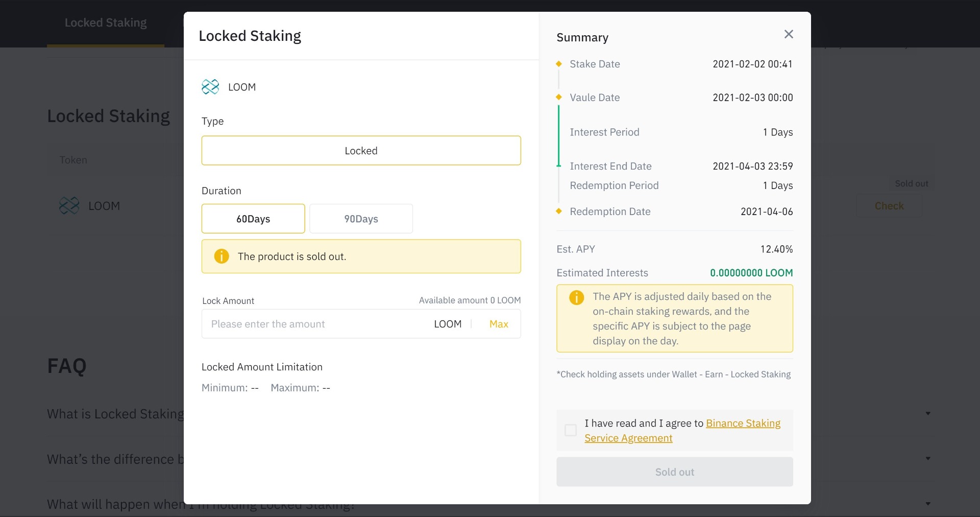Tick the staking agreement checkbox
The image size is (980, 517).
point(571,430)
